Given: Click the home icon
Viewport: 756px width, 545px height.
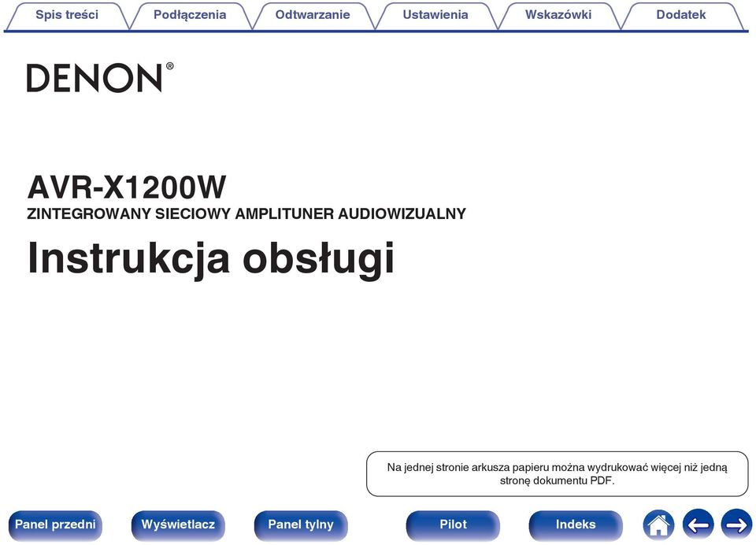Looking at the screenshot, I should tap(658, 525).
